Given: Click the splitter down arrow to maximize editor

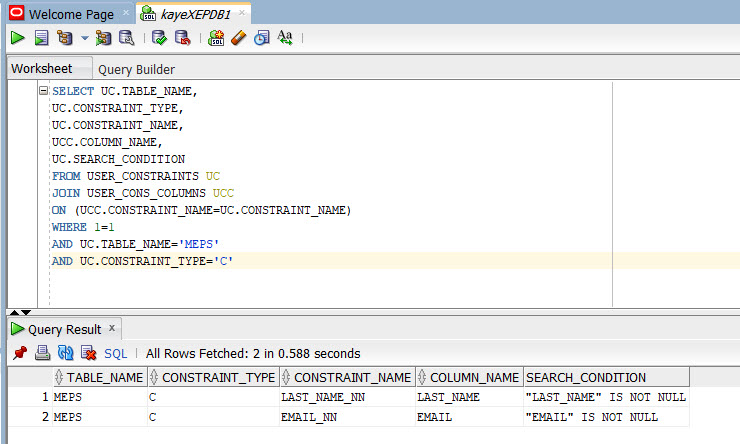Looking at the screenshot, I should (x=26, y=312).
